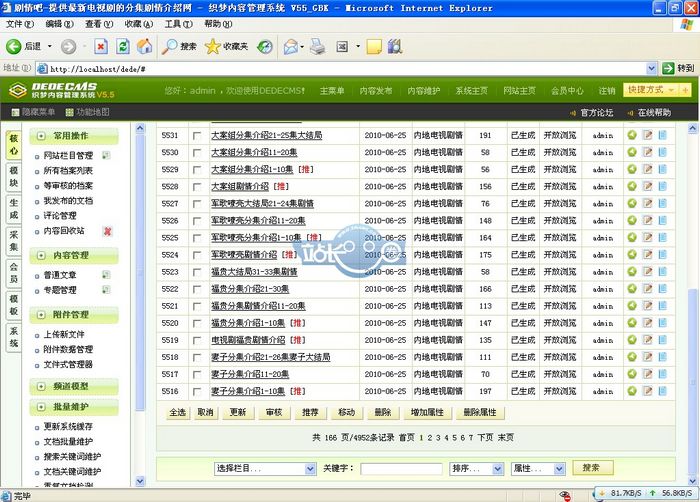Click the yellow note icon in toolbar
700x502 pixels.
(374, 46)
